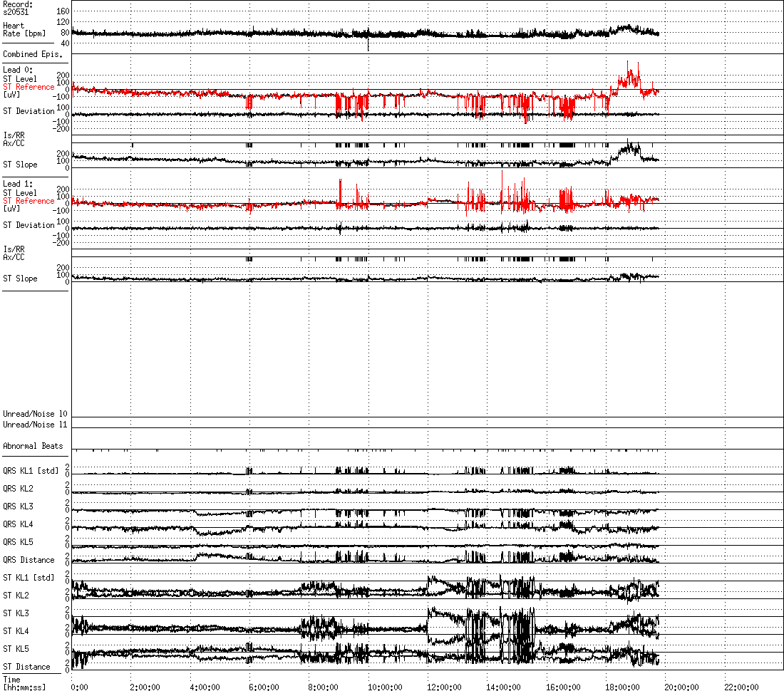
Task: Click the Lead 1 heading
Action: coord(18,184)
